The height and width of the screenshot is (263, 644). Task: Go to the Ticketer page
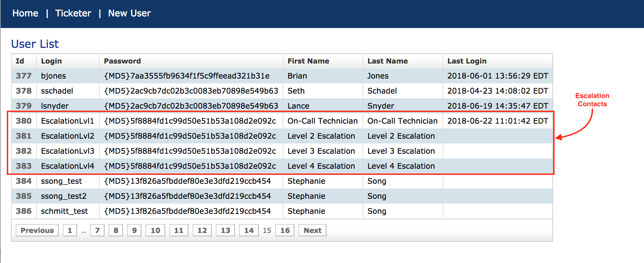pyautogui.click(x=73, y=13)
